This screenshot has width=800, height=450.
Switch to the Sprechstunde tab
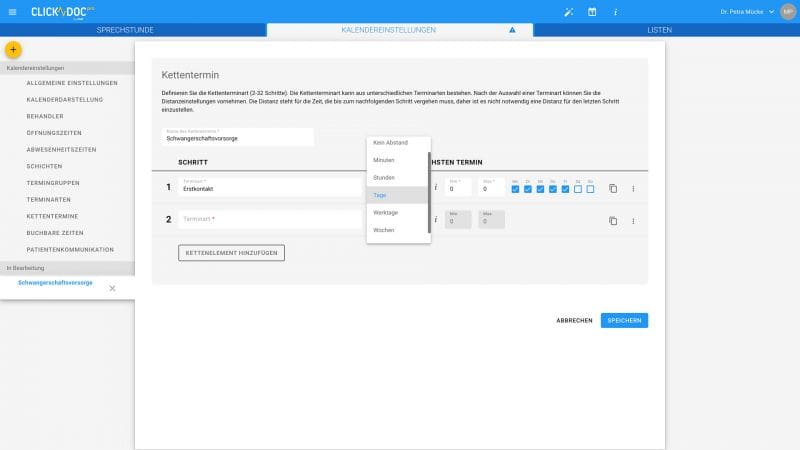pos(125,30)
